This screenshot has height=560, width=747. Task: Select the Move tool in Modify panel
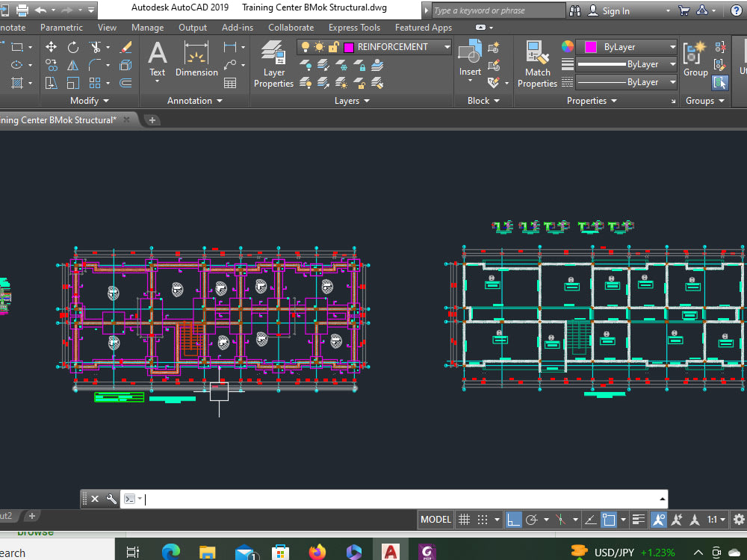click(x=52, y=47)
